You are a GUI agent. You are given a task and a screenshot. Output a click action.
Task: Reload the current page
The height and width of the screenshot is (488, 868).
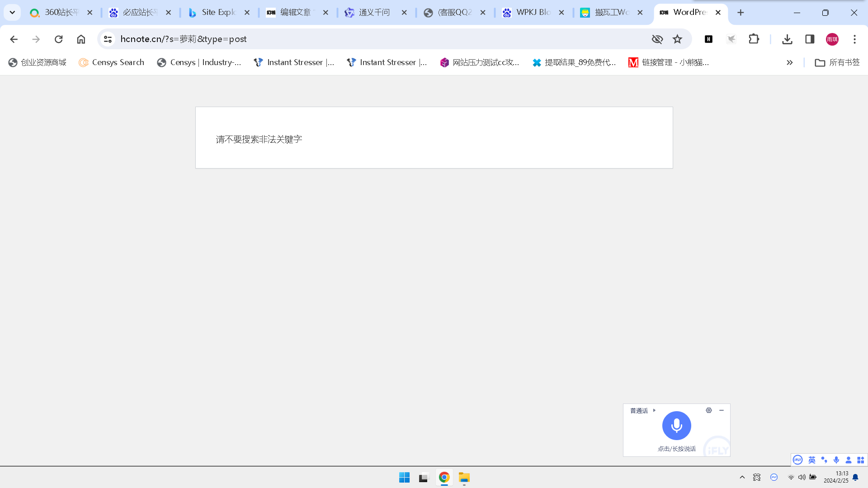[59, 39]
